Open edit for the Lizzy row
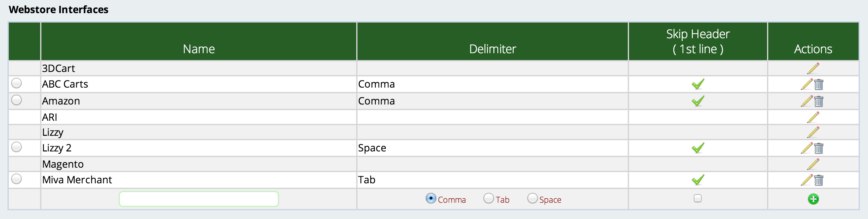The image size is (868, 219). [x=813, y=132]
